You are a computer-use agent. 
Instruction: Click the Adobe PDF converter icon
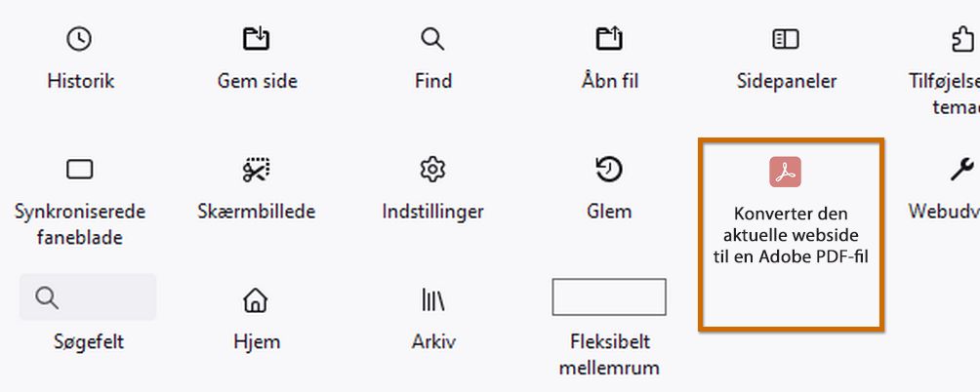[x=786, y=172]
